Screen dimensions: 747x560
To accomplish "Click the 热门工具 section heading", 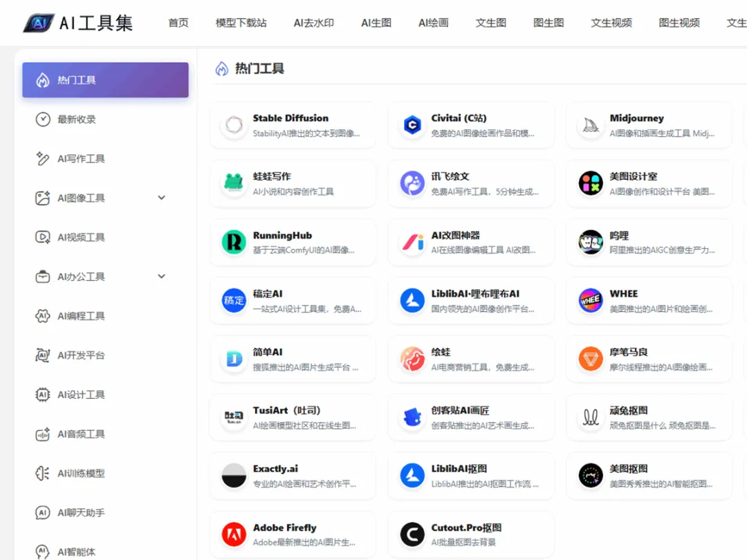I will tap(259, 68).
